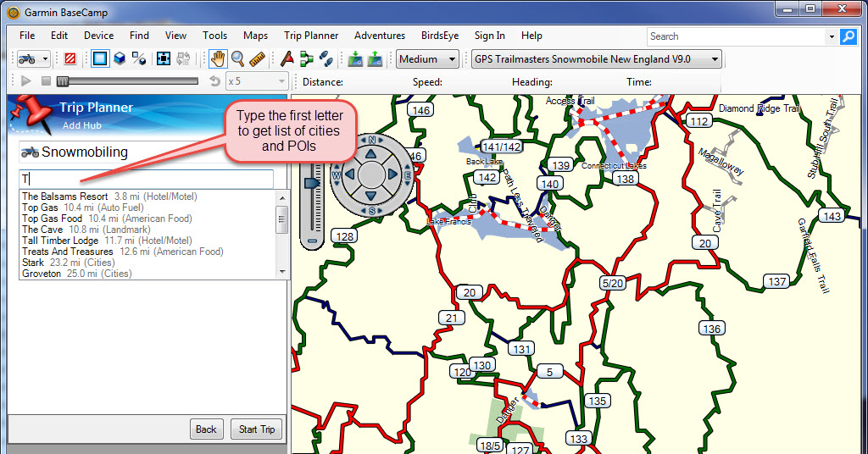Open the search field history dropdown arrow
This screenshot has width=868, height=454.
click(831, 36)
